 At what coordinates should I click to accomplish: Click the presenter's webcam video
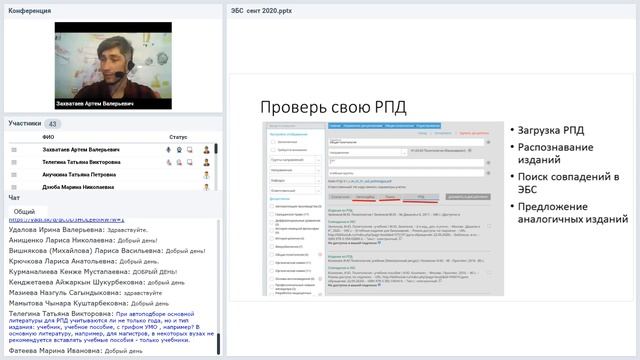113,65
